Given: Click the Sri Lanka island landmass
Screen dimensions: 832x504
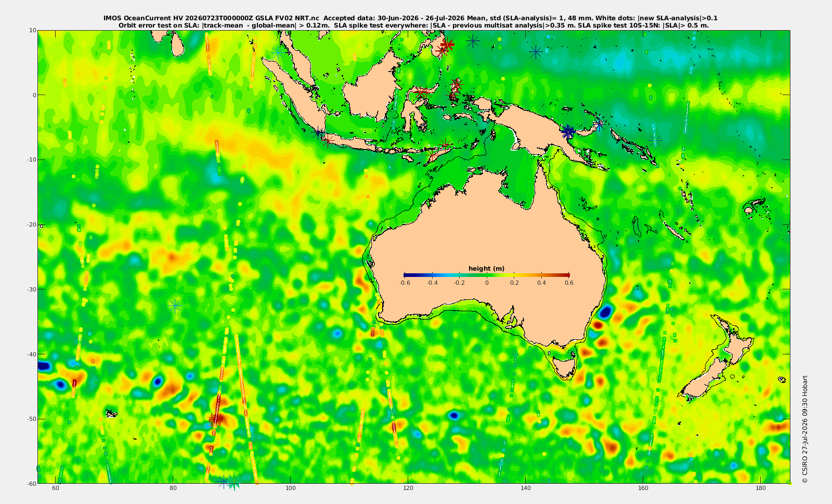Looking at the screenshot, I should [177, 44].
